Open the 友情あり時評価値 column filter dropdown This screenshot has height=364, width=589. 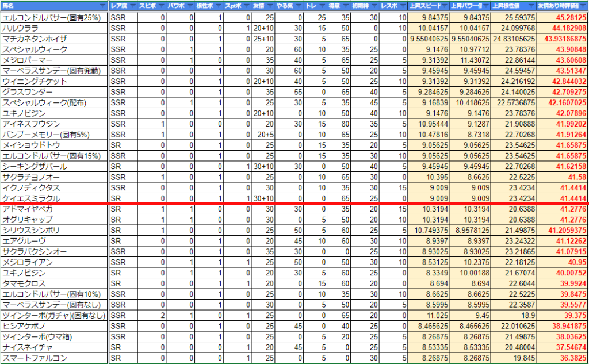point(584,6)
